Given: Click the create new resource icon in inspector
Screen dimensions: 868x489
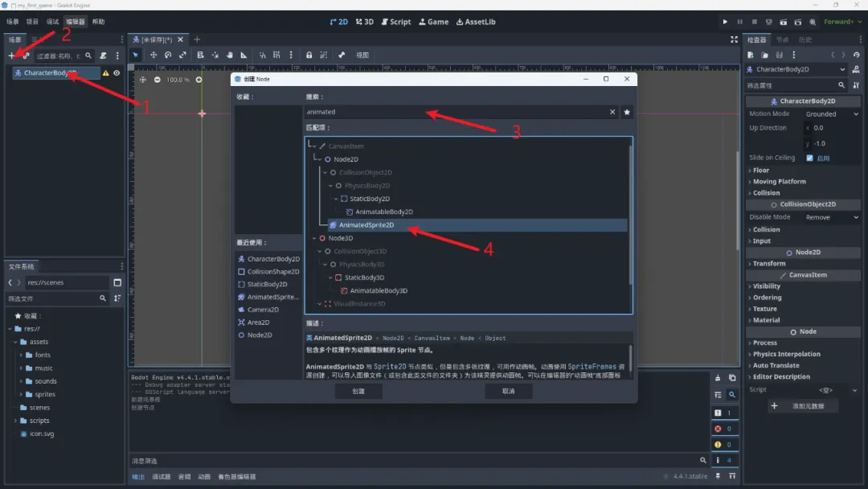Looking at the screenshot, I should (x=751, y=55).
